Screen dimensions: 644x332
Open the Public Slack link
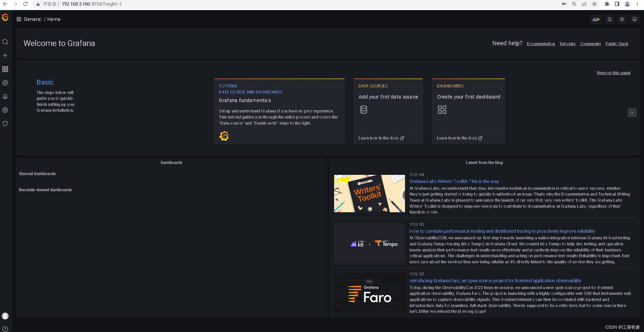617,44
